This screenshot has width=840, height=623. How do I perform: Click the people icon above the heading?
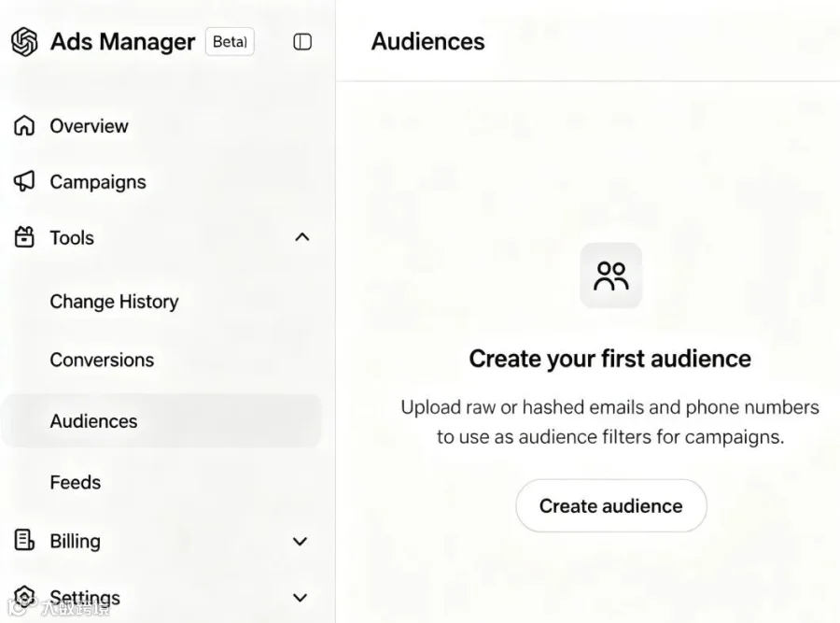[x=610, y=276]
